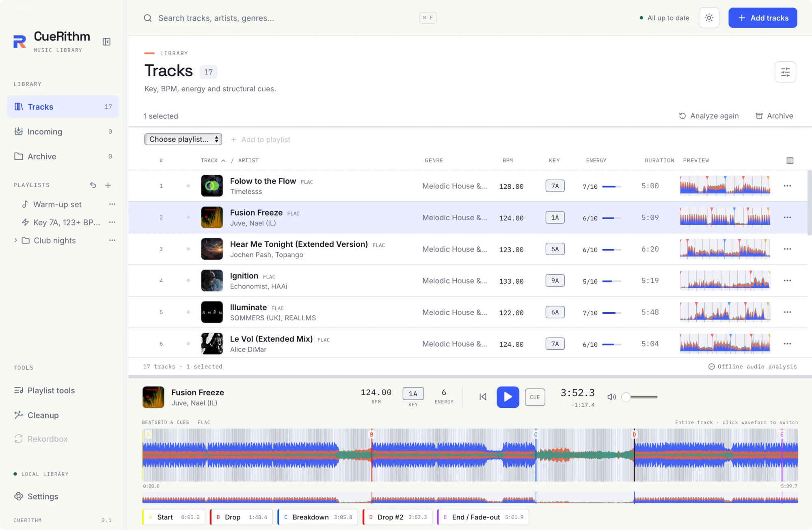
Task: Jump to Breakdown cue chip
Action: pyautogui.click(x=317, y=517)
